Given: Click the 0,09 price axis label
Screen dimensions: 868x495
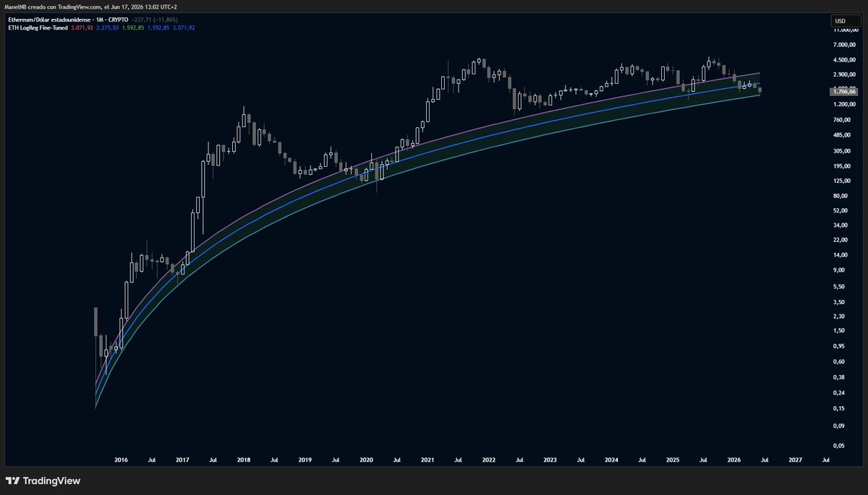Looking at the screenshot, I should [x=840, y=426].
